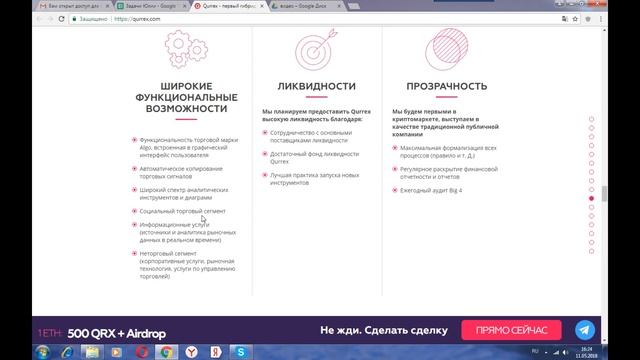This screenshot has width=640, height=360.
Task: Click the Социальный торговый сегмент bullet
Action: pos(182,211)
